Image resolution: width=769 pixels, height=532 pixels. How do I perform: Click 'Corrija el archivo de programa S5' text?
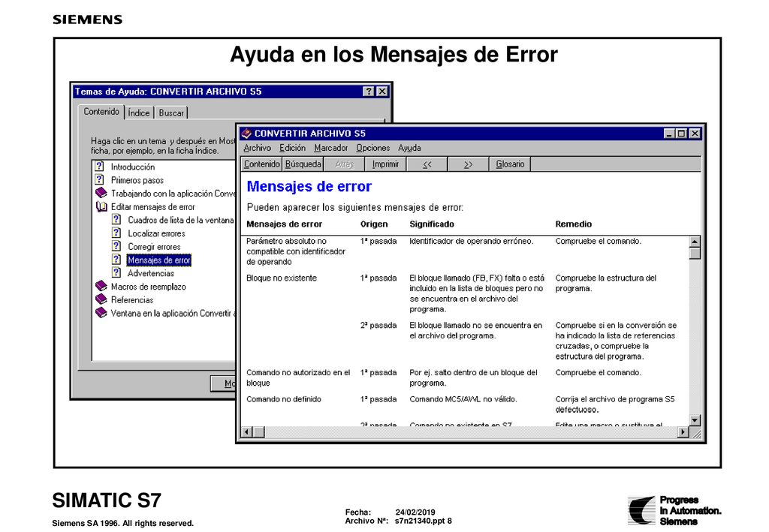(615, 404)
